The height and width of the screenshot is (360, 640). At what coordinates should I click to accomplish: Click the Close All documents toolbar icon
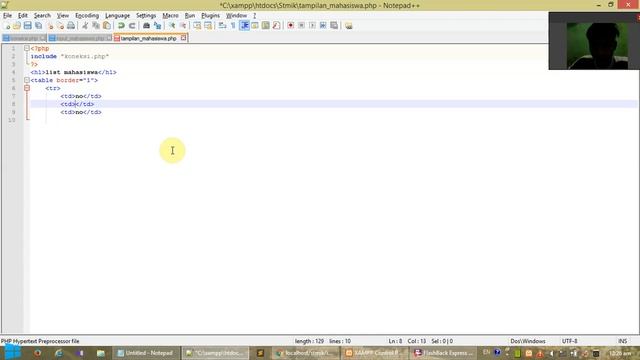pos(60,26)
